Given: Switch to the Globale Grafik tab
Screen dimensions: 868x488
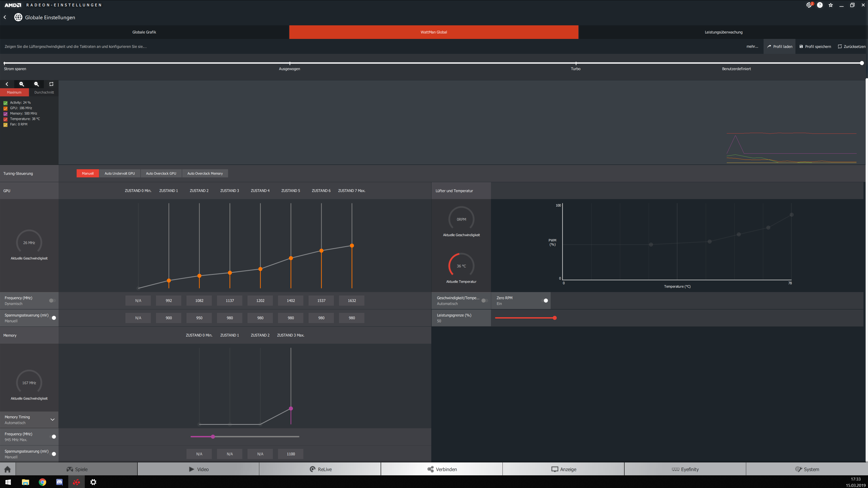Looking at the screenshot, I should 144,32.
